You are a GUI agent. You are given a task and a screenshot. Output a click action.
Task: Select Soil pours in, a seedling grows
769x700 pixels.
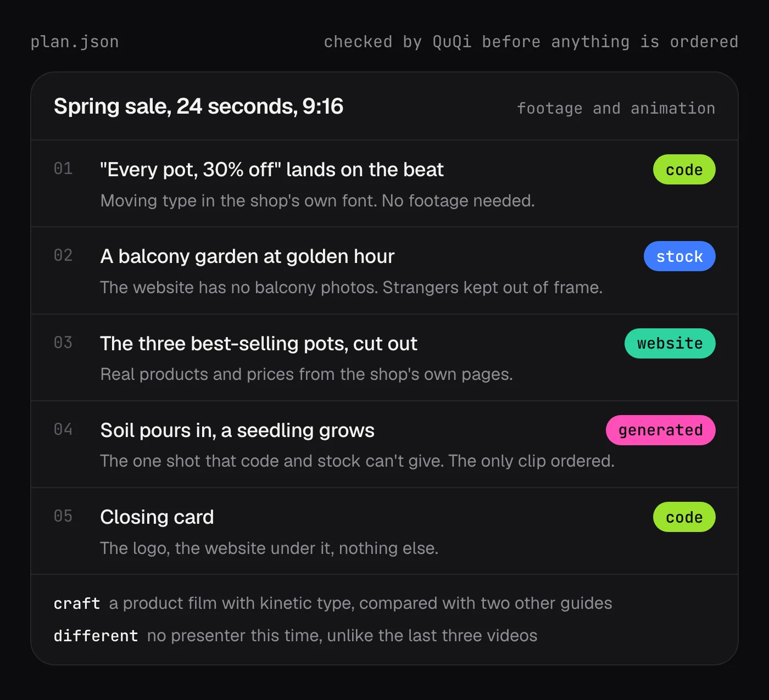click(x=237, y=430)
